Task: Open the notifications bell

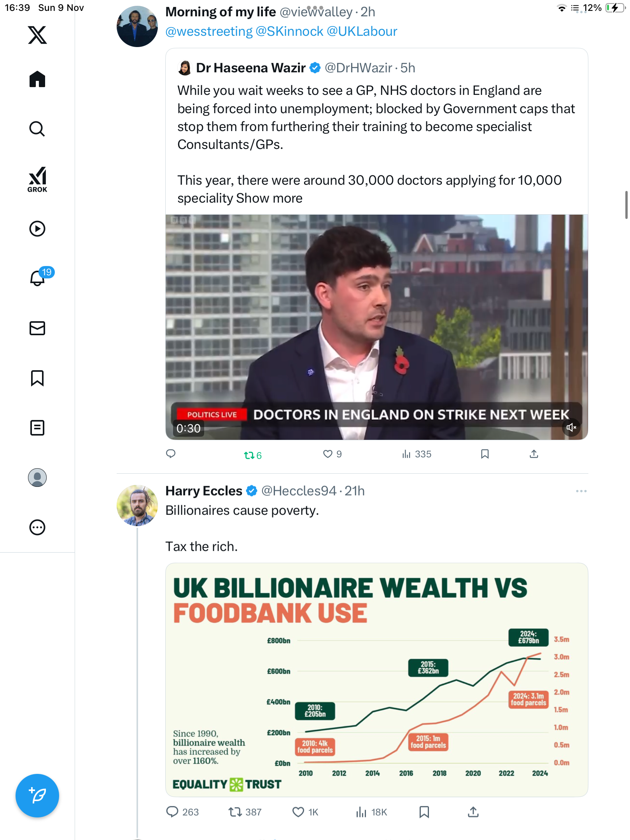Action: [x=37, y=278]
